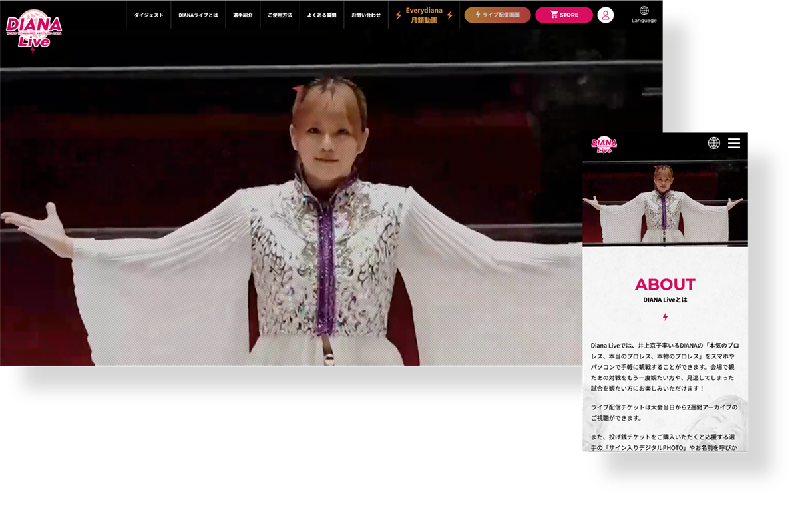The width and height of the screenshot is (812, 506).
Task: Open Everydiana 月額動画 link
Action: [x=424, y=15]
